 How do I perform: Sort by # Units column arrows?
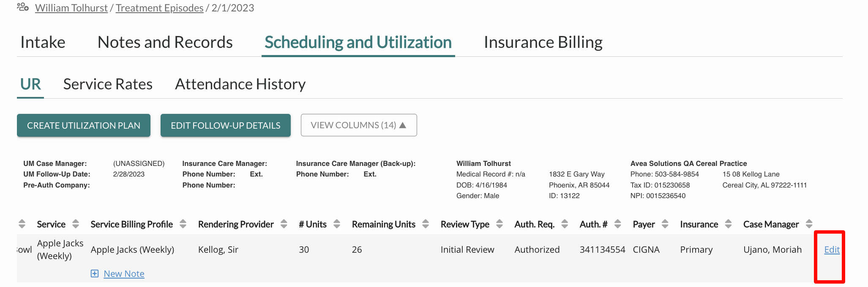click(x=337, y=224)
